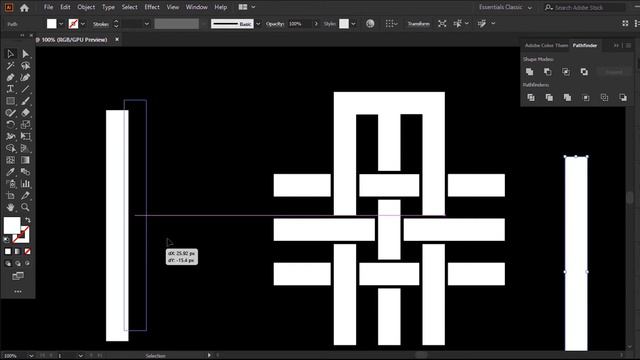Open Arrange Documents dropdown

[247, 7]
